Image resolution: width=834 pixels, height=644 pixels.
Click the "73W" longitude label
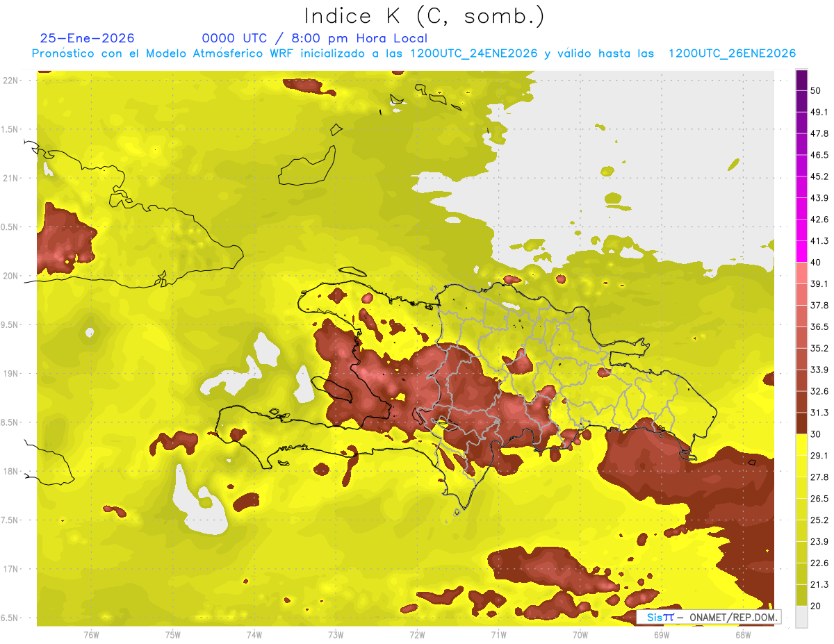click(x=336, y=634)
